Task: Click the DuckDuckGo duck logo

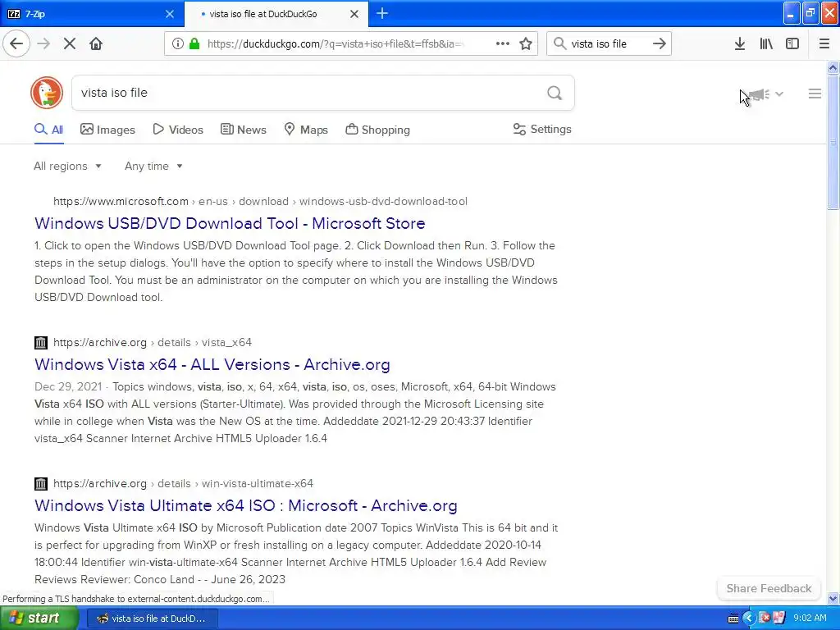Action: [47, 93]
